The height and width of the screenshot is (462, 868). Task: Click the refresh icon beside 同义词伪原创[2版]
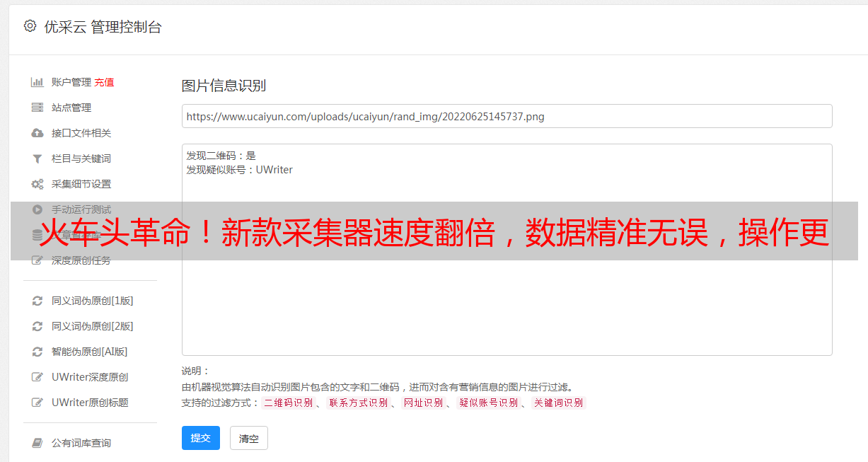point(37,326)
